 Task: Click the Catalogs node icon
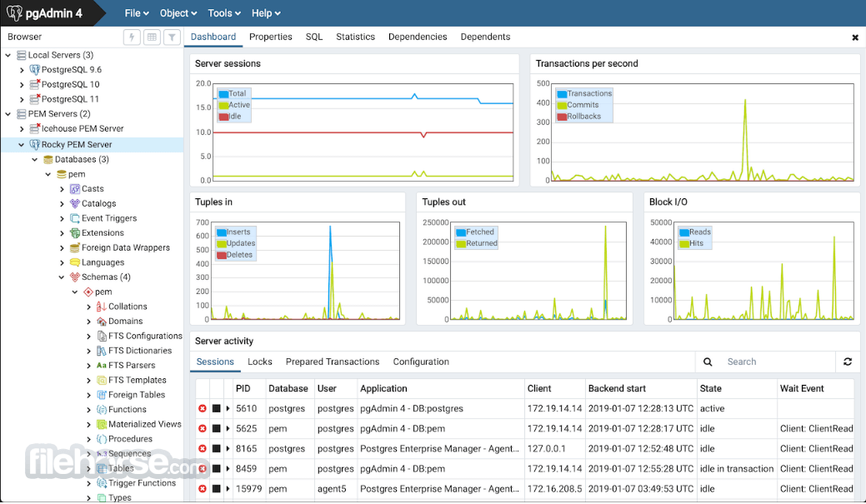click(x=74, y=204)
